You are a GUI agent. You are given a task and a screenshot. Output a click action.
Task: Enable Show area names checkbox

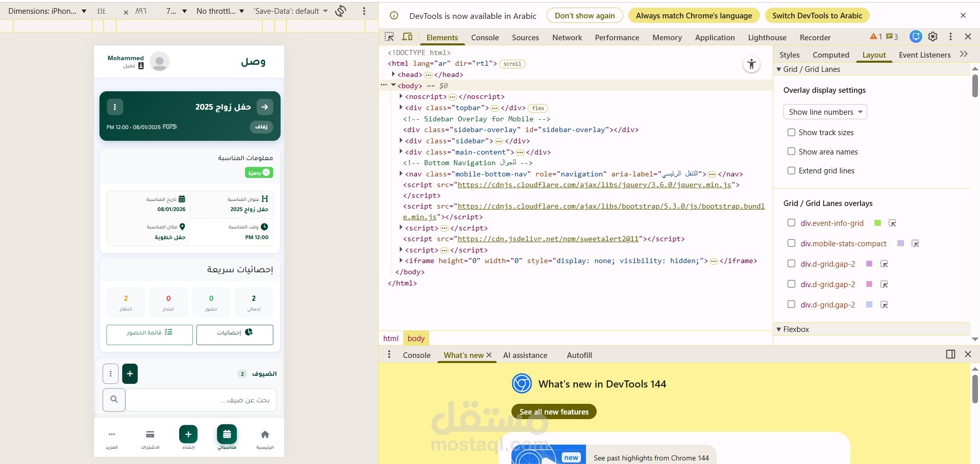point(791,151)
